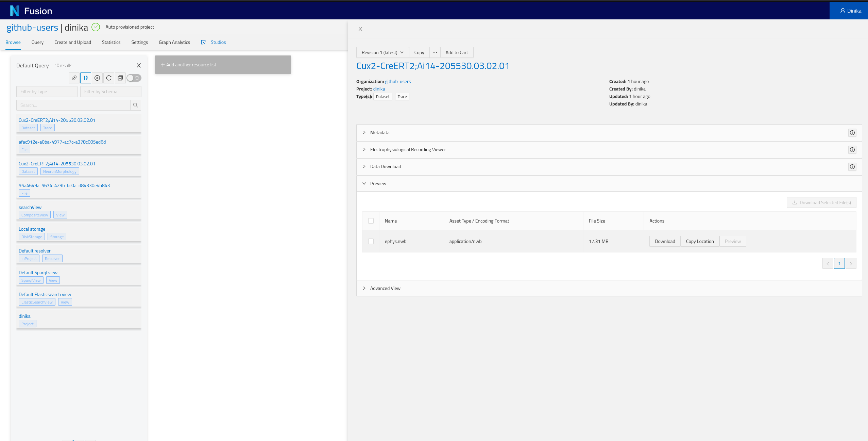Close the Default Query list panel
Image resolution: width=868 pixels, height=441 pixels.
[x=139, y=65]
